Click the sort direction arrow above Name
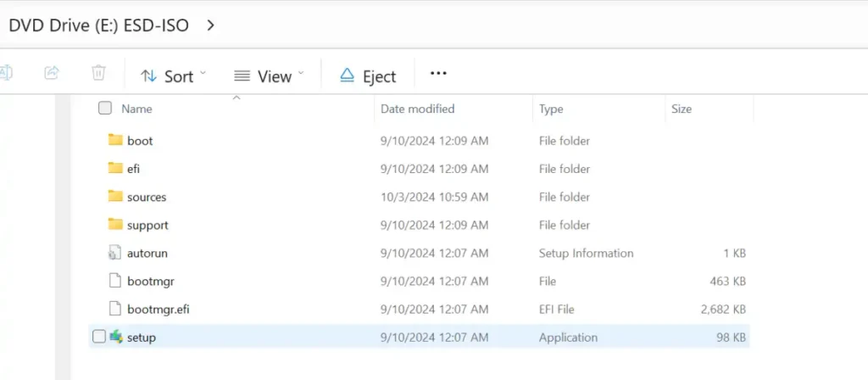The height and width of the screenshot is (380, 868). (x=236, y=98)
